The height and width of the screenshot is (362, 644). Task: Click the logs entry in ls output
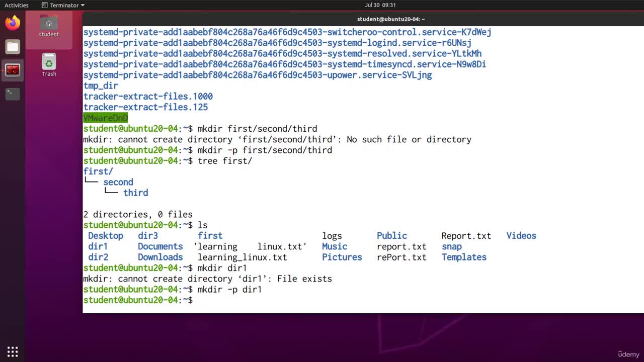332,236
